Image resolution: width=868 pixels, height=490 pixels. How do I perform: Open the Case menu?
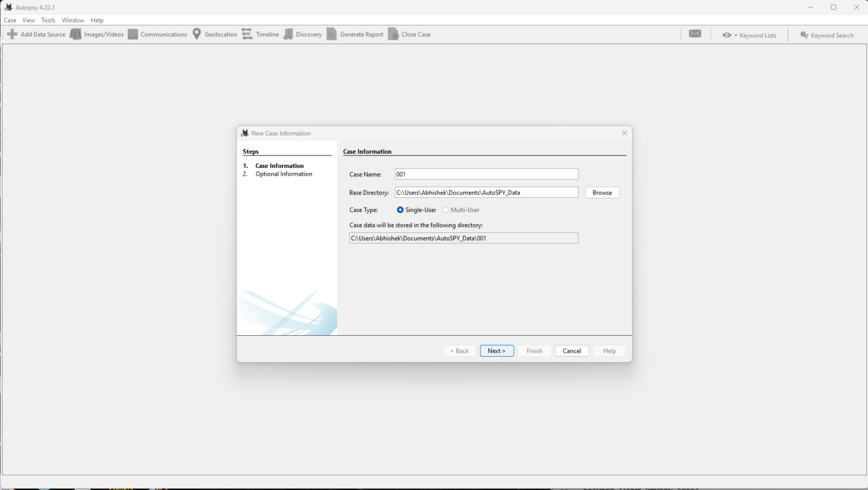10,20
